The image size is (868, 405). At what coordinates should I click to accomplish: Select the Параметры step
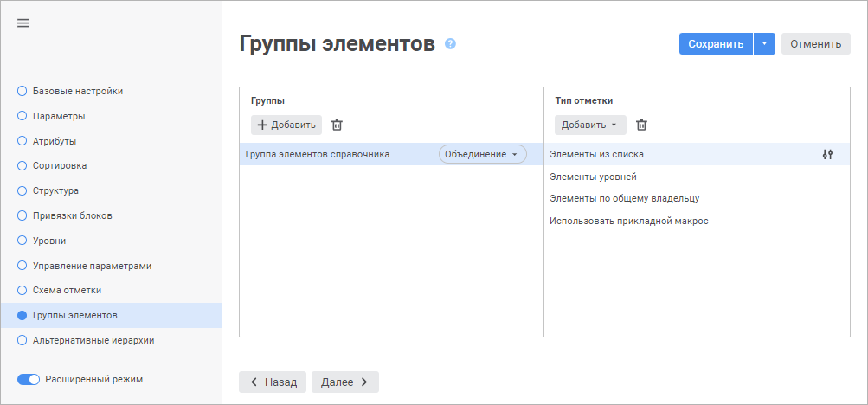pyautogui.click(x=58, y=116)
